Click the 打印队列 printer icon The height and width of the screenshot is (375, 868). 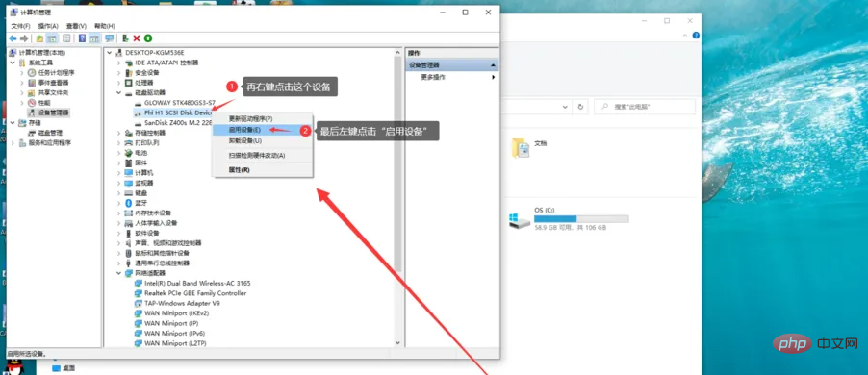[128, 142]
